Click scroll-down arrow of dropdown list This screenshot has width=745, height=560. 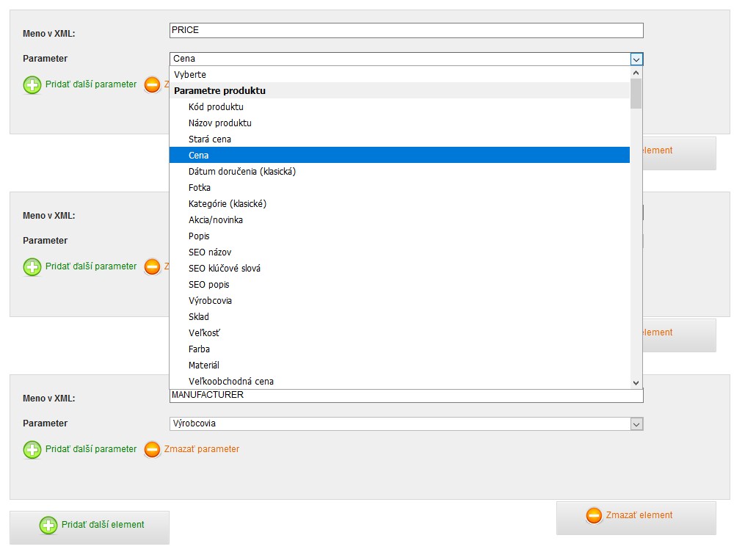point(636,382)
